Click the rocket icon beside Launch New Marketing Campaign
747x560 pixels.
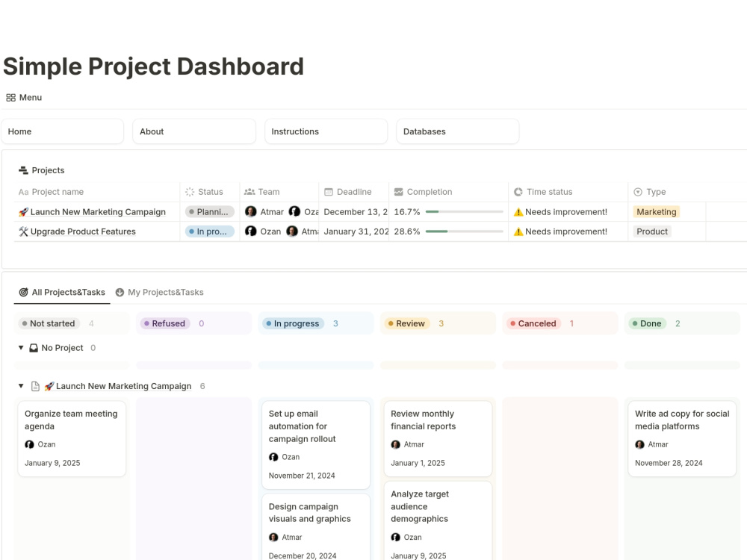pos(22,211)
